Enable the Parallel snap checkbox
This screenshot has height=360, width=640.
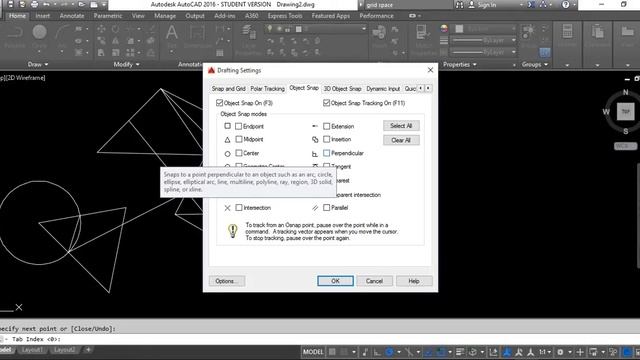(327, 208)
